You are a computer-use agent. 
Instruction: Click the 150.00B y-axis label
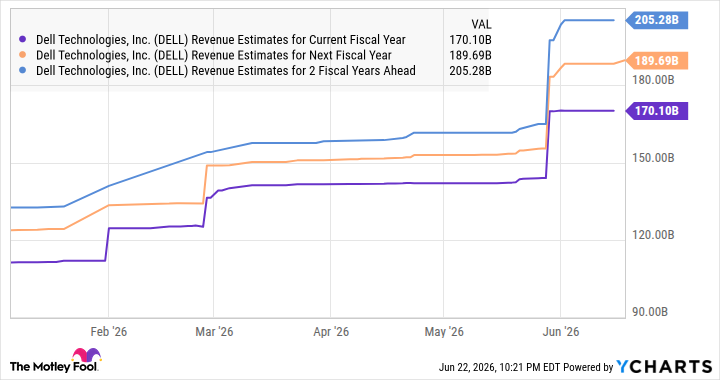pos(653,158)
